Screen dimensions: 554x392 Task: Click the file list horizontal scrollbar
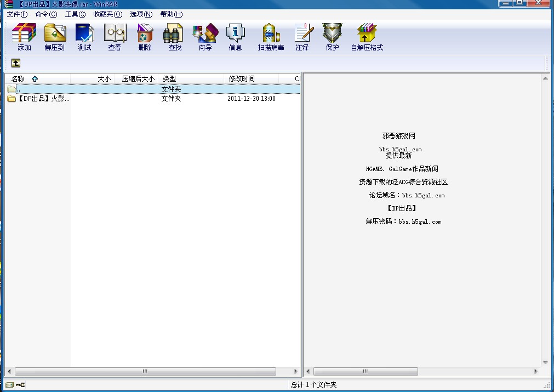click(x=145, y=371)
